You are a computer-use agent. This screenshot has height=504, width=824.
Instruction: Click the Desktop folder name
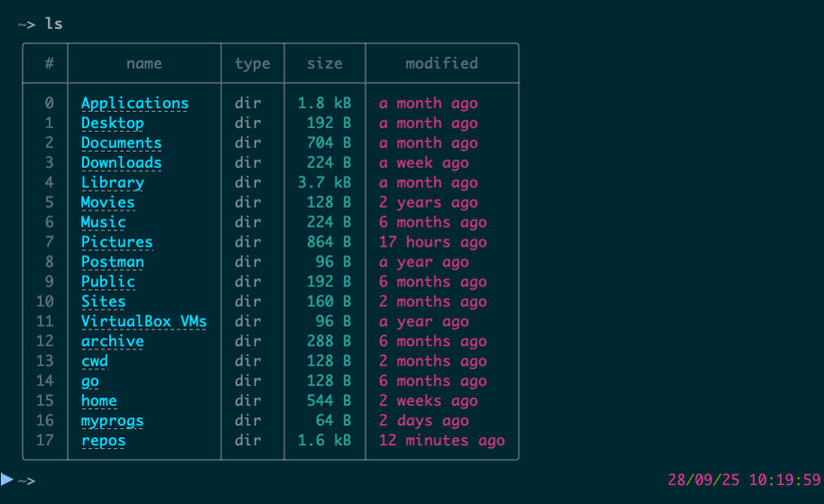click(x=112, y=123)
